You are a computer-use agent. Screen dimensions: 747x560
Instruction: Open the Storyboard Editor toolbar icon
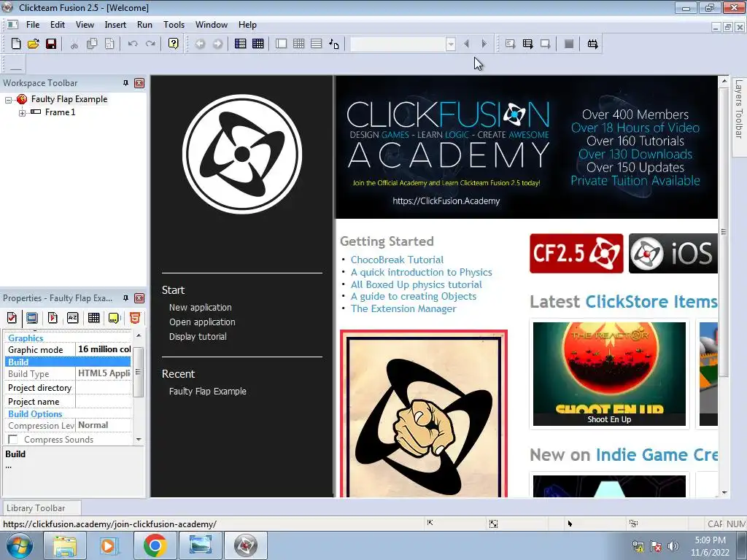(241, 44)
